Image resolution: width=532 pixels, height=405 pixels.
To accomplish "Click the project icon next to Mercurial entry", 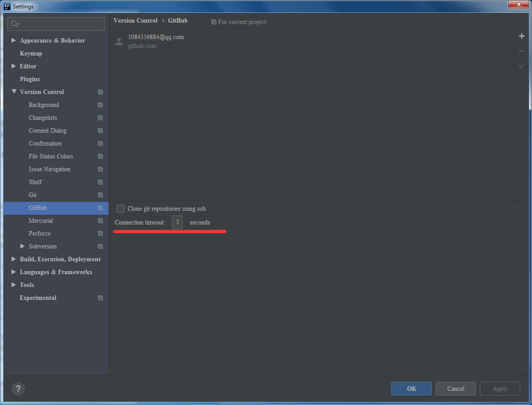I will tap(101, 220).
